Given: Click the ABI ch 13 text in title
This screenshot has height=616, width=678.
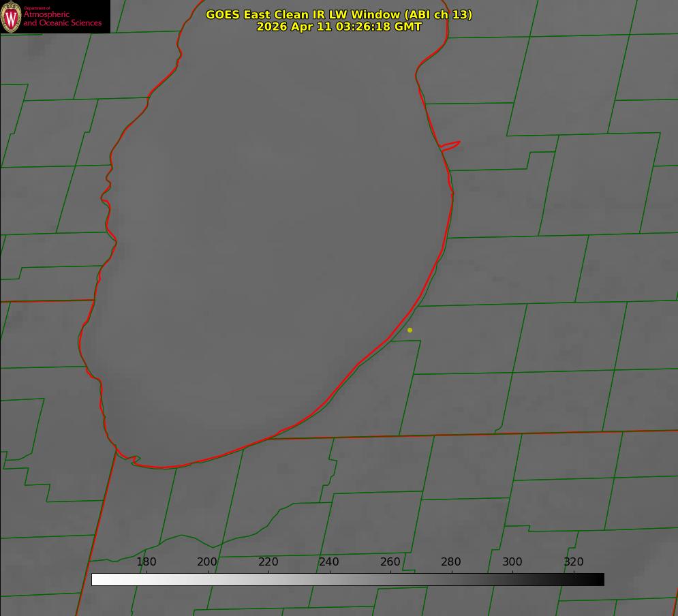Looking at the screenshot, I should [x=438, y=14].
